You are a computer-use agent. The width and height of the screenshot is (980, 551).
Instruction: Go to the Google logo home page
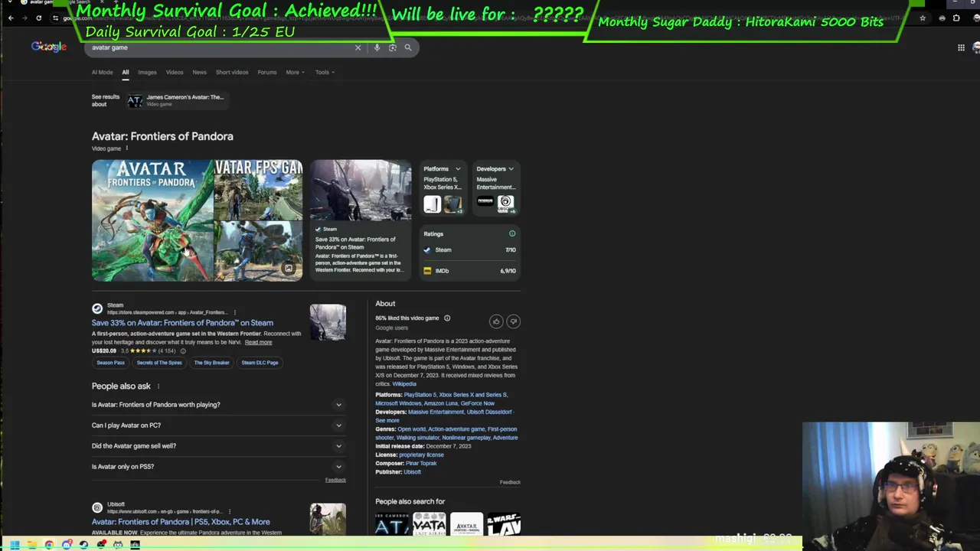(x=49, y=47)
